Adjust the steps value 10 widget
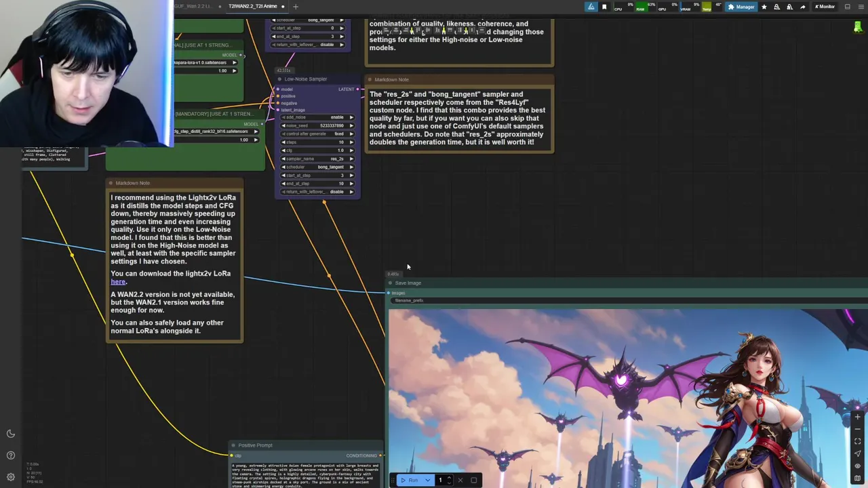868x488 pixels. 318,142
